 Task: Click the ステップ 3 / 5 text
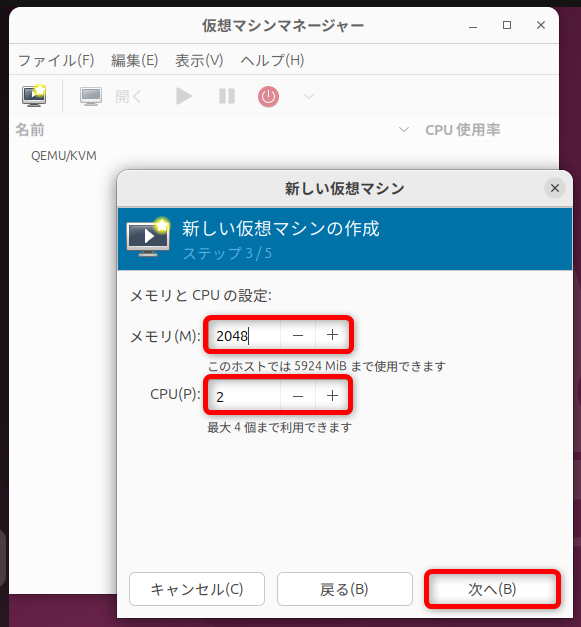tap(227, 253)
